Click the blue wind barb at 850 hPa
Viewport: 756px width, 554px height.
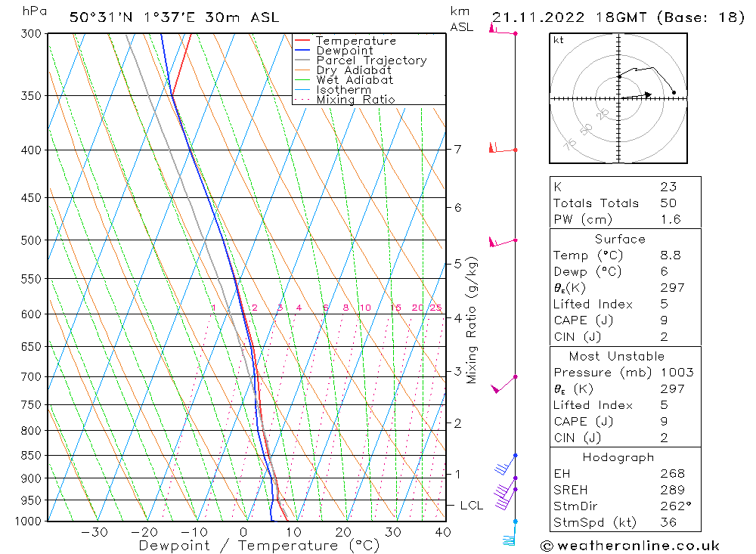pos(506,464)
